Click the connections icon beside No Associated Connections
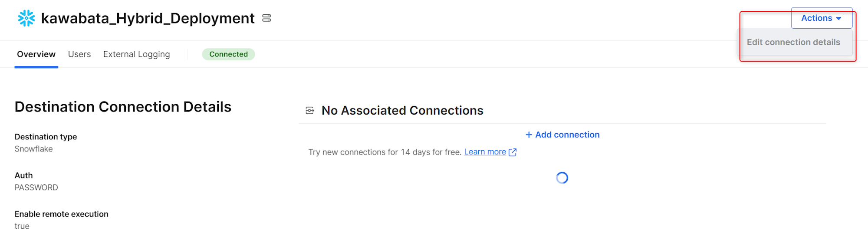The image size is (868, 247). (310, 111)
